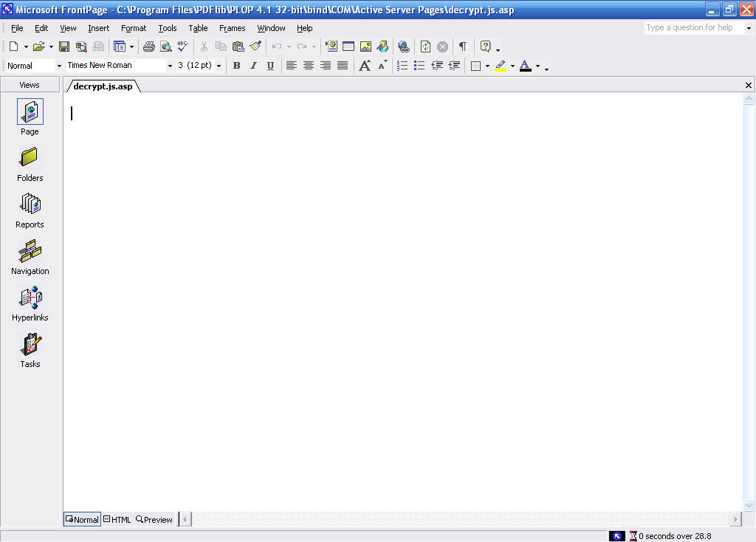Viewport: 756px width, 542px height.
Task: Open the File menu
Action: 17,29
